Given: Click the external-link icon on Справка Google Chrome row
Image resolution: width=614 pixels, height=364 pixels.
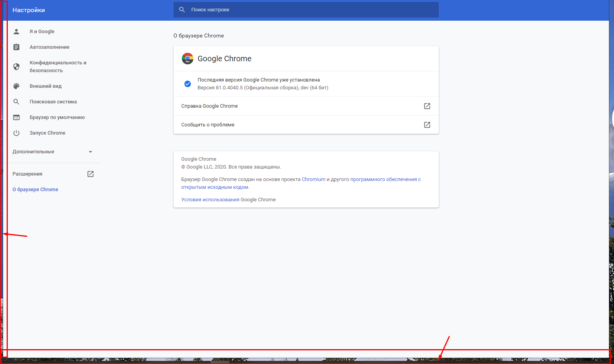Looking at the screenshot, I should point(427,106).
